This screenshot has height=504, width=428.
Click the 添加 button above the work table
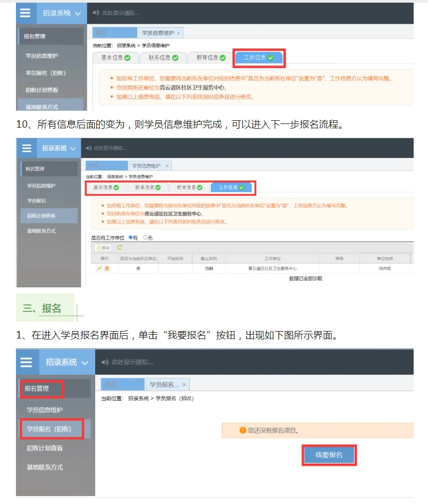pyautogui.click(x=103, y=247)
